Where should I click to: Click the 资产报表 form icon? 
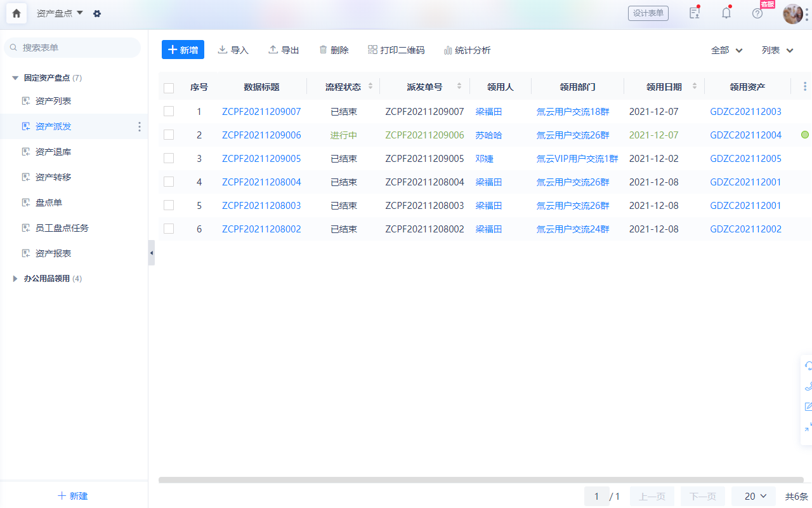(26, 253)
